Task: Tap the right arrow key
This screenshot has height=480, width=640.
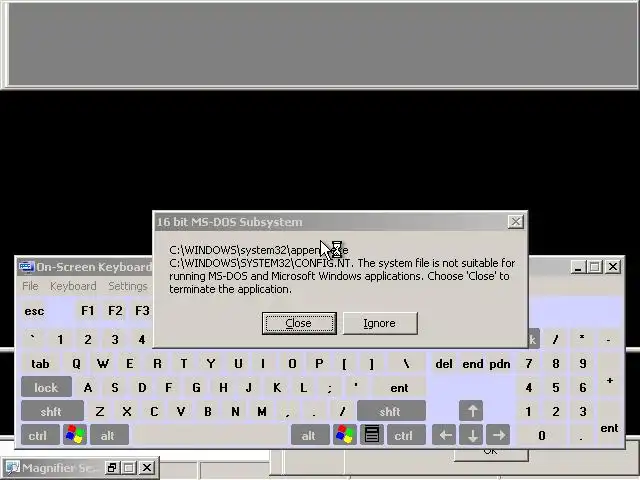Action: pyautogui.click(x=498, y=435)
